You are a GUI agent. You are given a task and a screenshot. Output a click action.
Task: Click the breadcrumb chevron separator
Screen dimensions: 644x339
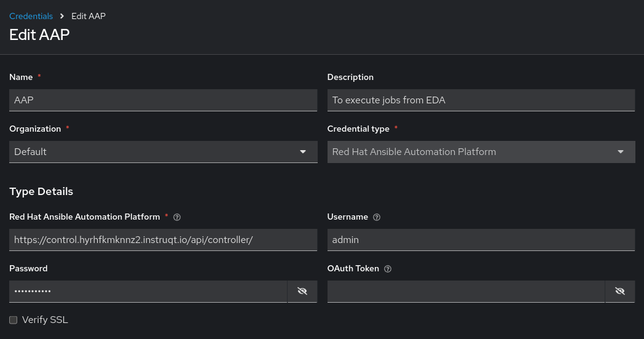[x=62, y=16]
